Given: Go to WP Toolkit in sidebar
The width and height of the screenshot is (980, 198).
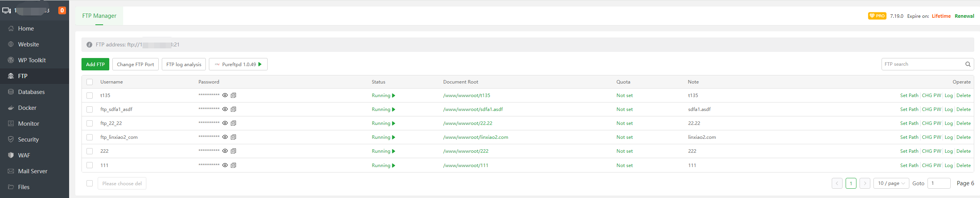Looking at the screenshot, I should [x=32, y=60].
